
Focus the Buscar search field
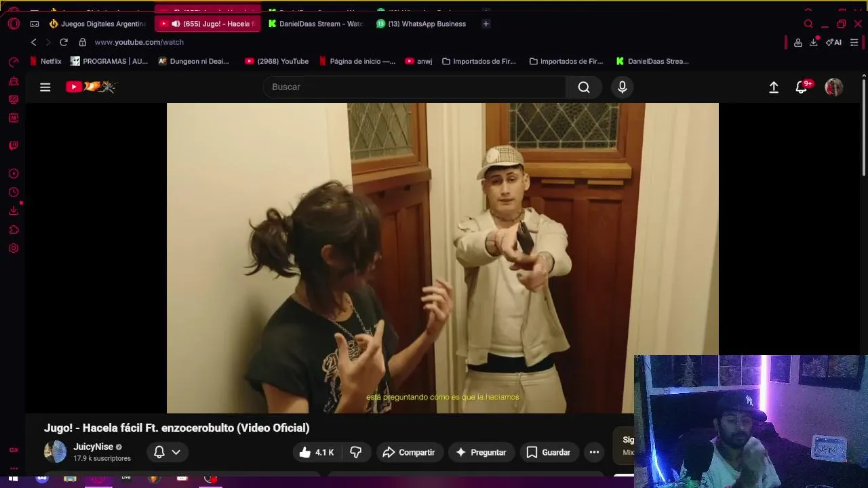[x=414, y=87]
